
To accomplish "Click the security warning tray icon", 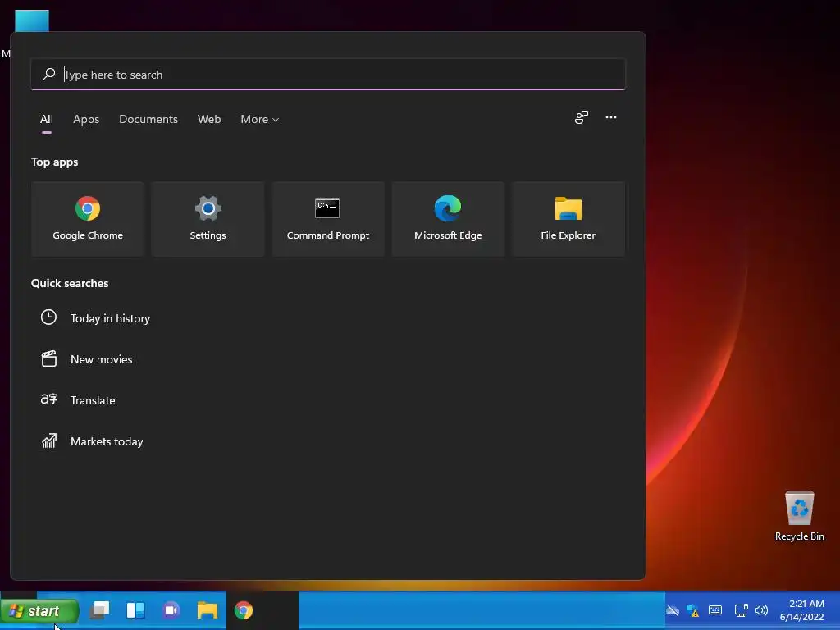I will coord(692,610).
